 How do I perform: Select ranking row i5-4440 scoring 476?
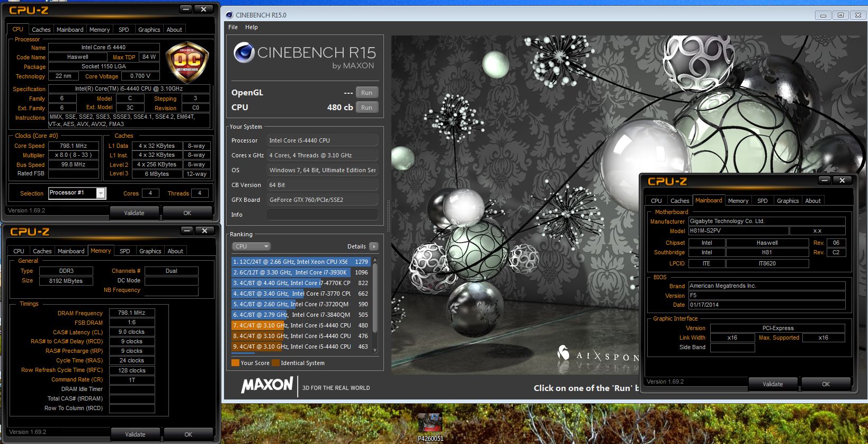tap(300, 336)
